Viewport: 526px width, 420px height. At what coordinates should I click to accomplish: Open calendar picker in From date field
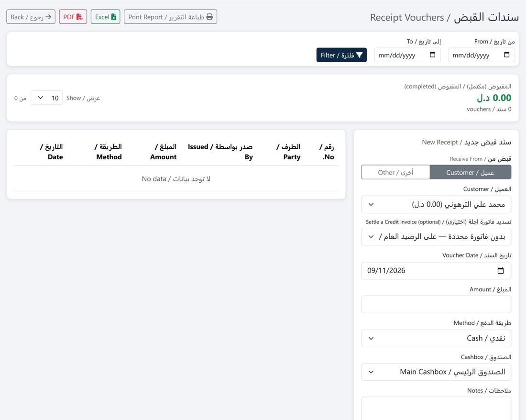(x=506, y=55)
